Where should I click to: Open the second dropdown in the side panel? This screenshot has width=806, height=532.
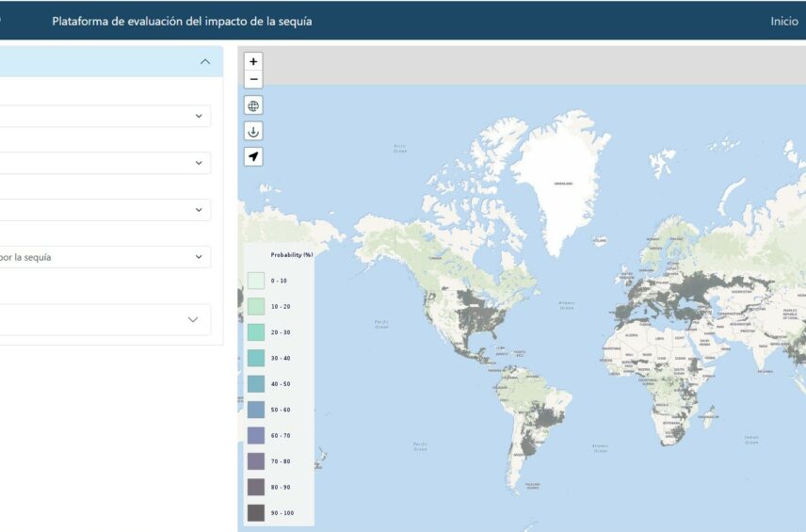[105, 163]
